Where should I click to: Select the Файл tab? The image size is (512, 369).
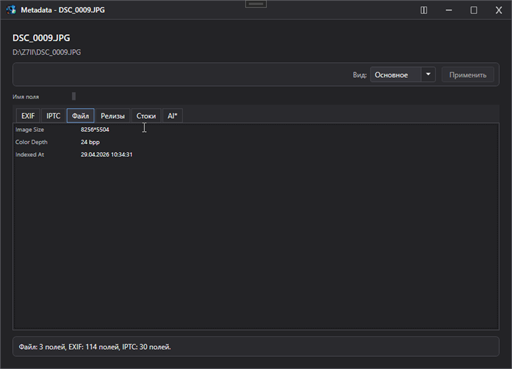point(80,116)
